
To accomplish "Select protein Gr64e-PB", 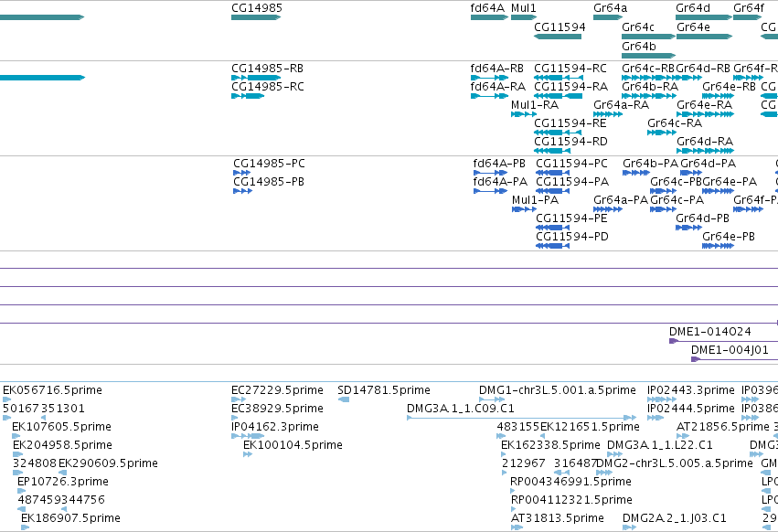I will tap(718, 246).
